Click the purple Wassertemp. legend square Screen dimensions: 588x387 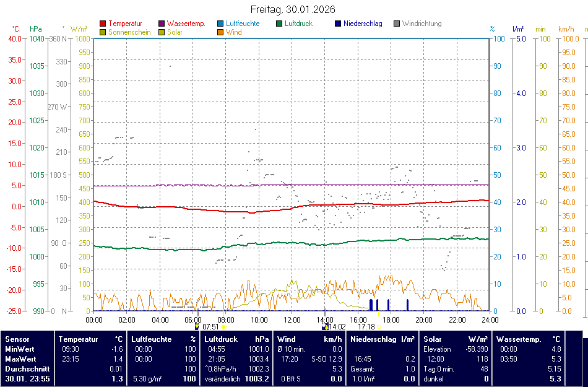click(x=162, y=24)
